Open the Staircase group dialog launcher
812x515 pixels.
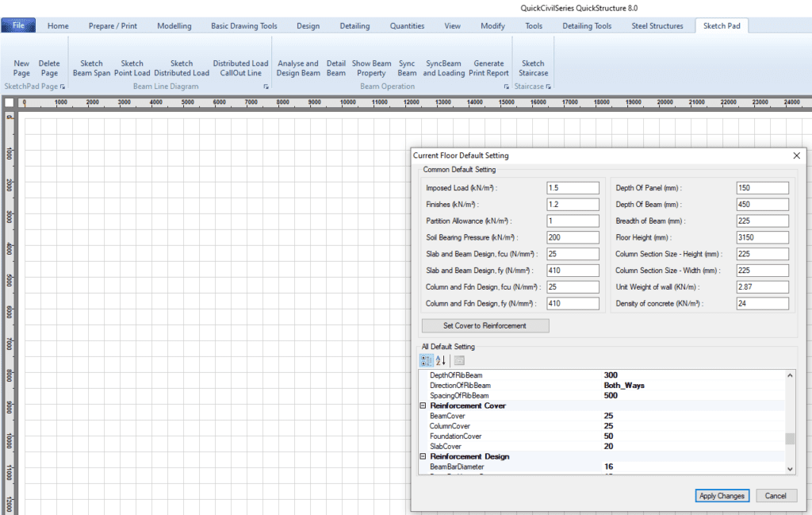(548, 86)
